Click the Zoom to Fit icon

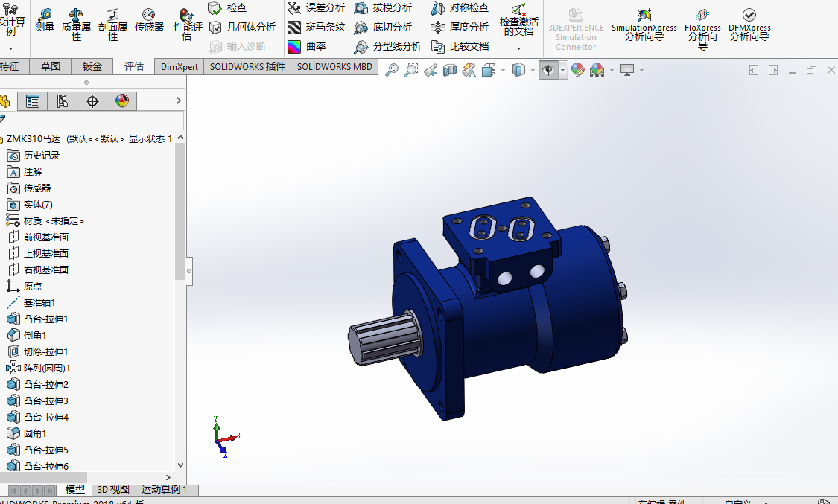point(392,70)
